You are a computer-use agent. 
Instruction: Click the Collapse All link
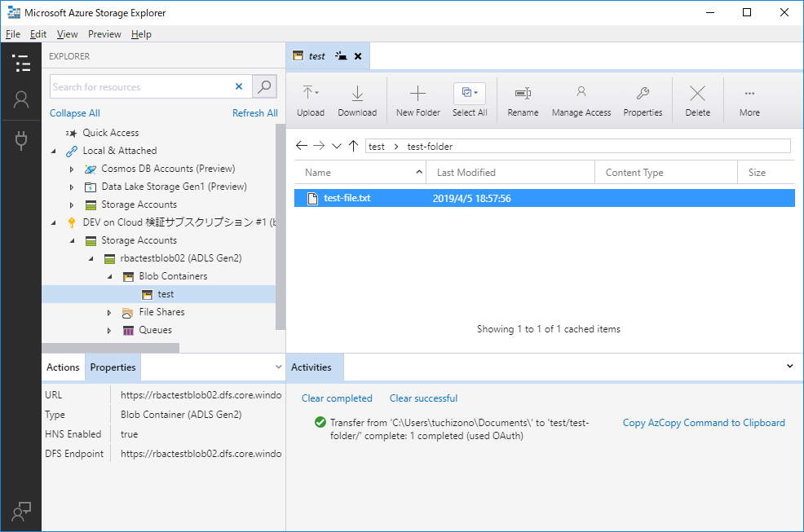pyautogui.click(x=75, y=113)
